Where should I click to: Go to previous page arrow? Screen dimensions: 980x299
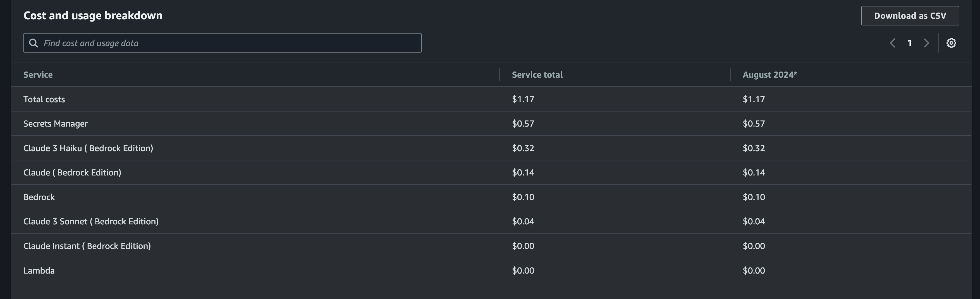[893, 43]
